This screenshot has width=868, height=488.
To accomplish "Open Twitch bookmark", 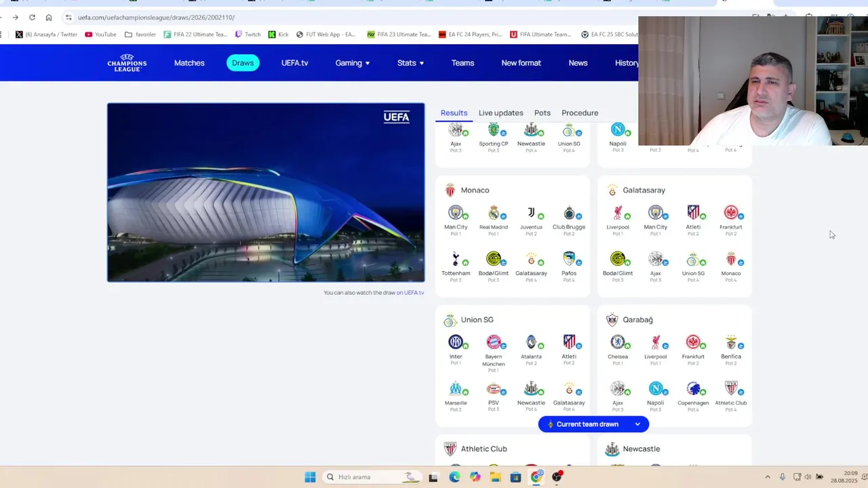I will 248,35.
